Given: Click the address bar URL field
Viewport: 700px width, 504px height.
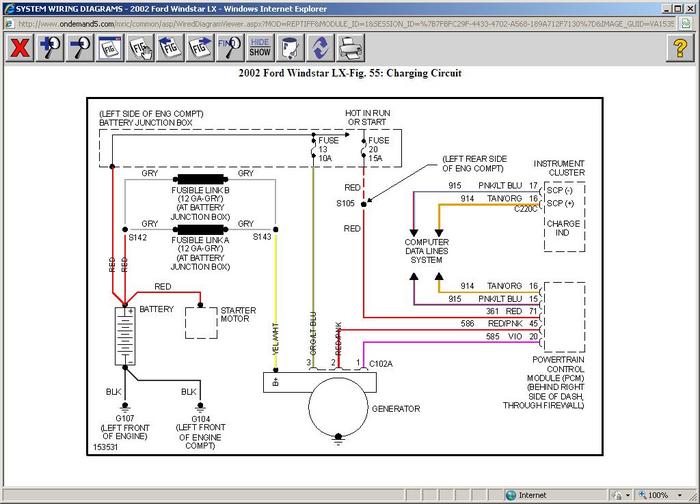Looking at the screenshot, I should (x=346, y=24).
